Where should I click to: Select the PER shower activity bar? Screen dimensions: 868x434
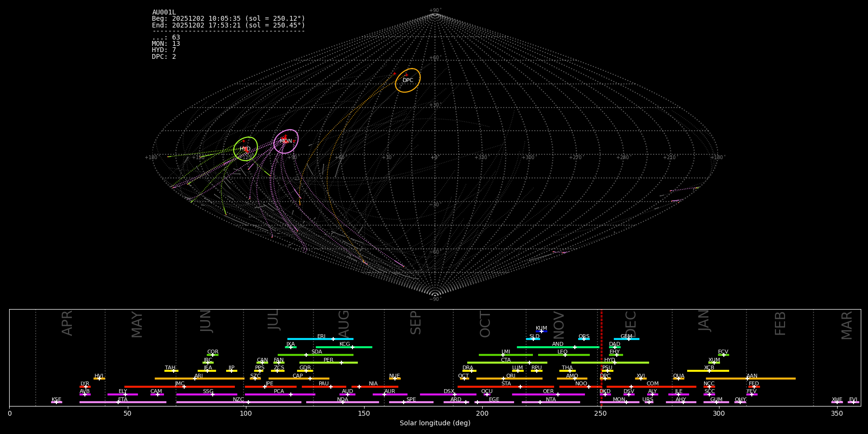pyautogui.click(x=328, y=363)
